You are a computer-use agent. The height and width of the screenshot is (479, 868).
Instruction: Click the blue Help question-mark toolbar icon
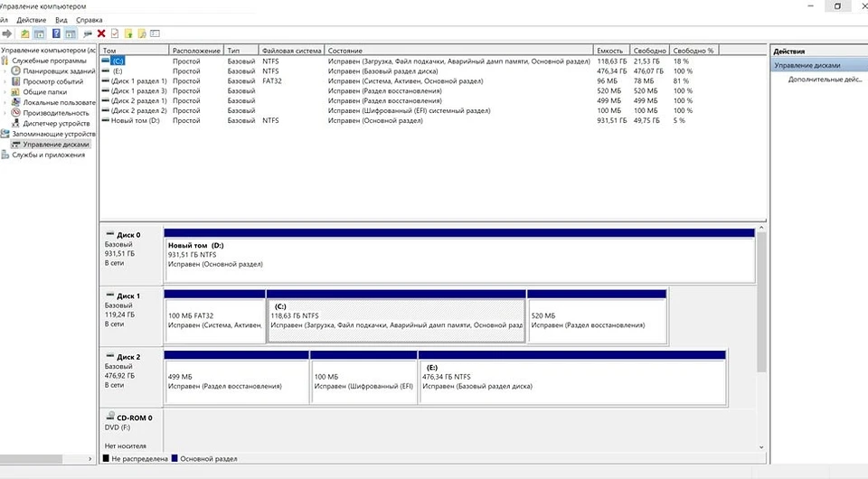click(x=56, y=33)
